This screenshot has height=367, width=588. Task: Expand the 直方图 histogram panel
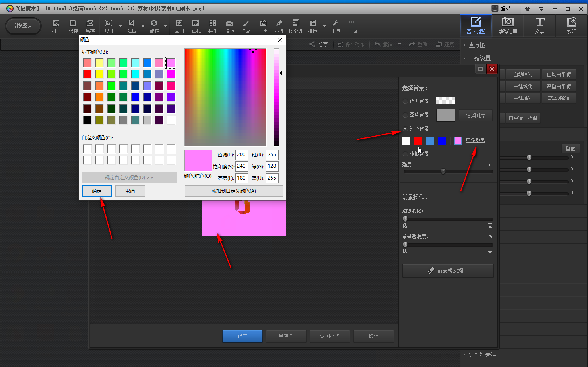pyautogui.click(x=477, y=45)
